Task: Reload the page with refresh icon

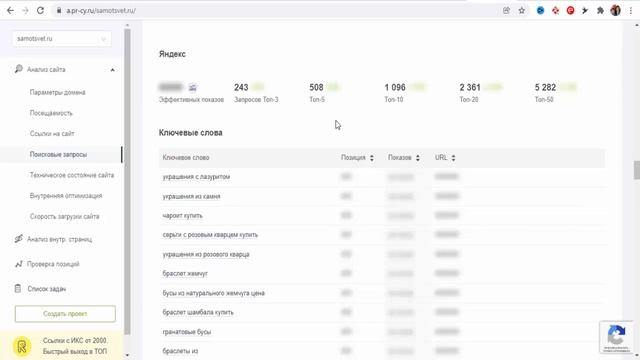Action: point(40,11)
